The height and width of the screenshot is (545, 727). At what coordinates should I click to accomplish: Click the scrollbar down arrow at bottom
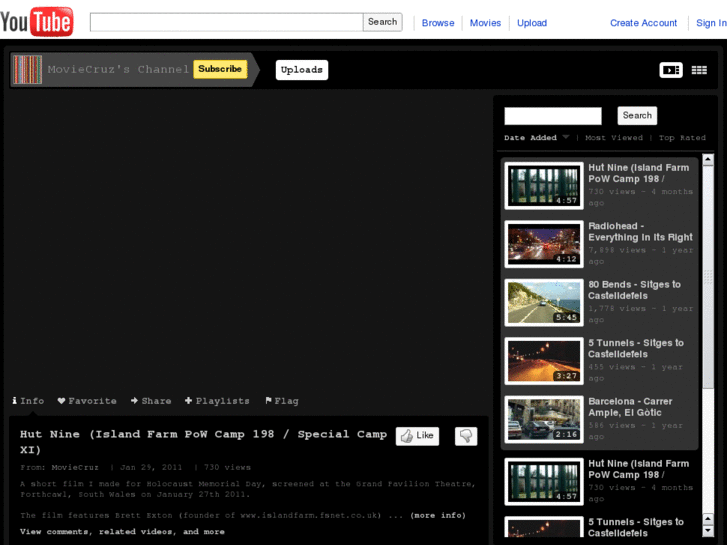pos(708,531)
